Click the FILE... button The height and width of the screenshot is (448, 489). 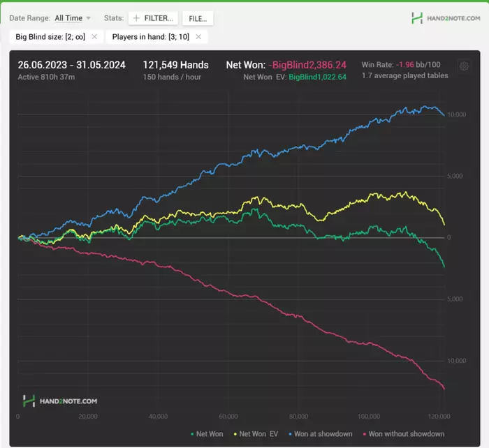[x=198, y=18]
